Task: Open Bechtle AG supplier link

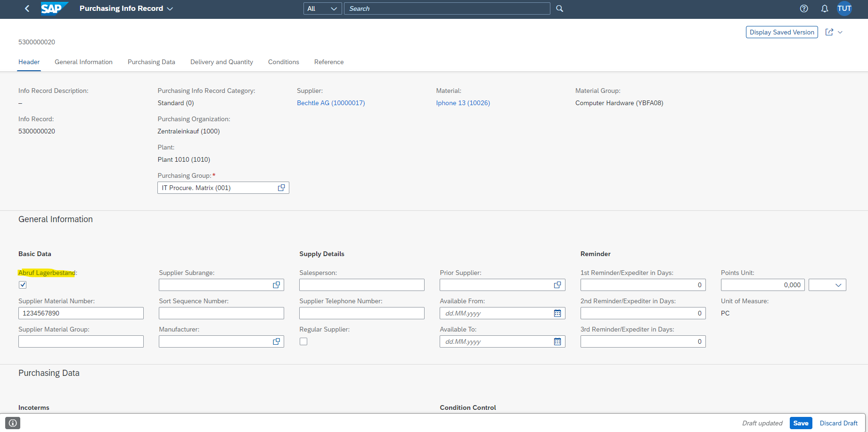Action: [331, 103]
